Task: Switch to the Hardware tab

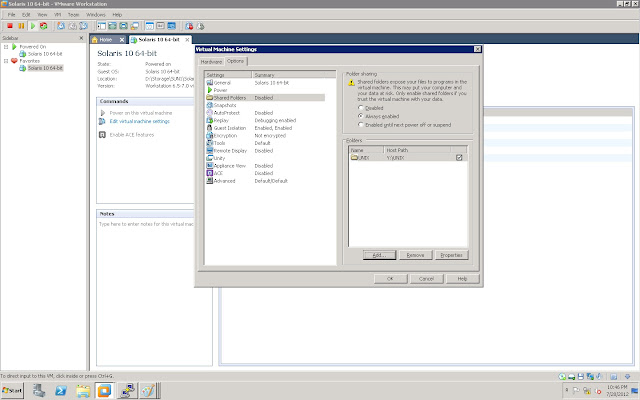Action: pyautogui.click(x=211, y=62)
